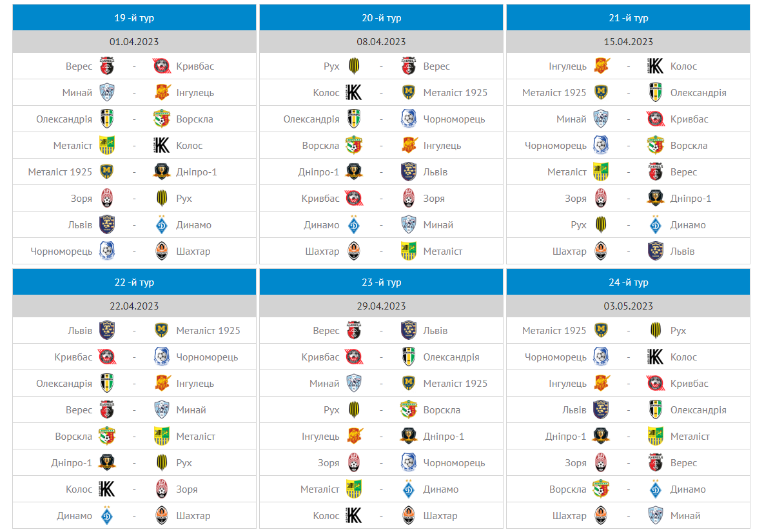
Task: Click the Rukh logo in round 20
Action: point(354,66)
